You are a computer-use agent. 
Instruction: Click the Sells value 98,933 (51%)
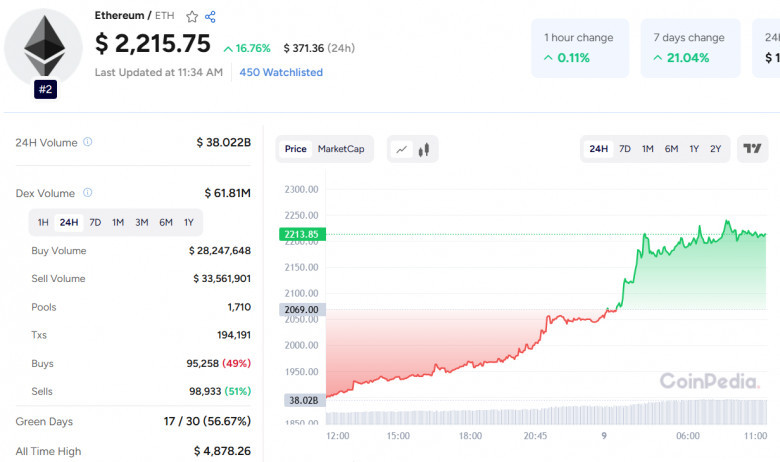click(x=220, y=391)
